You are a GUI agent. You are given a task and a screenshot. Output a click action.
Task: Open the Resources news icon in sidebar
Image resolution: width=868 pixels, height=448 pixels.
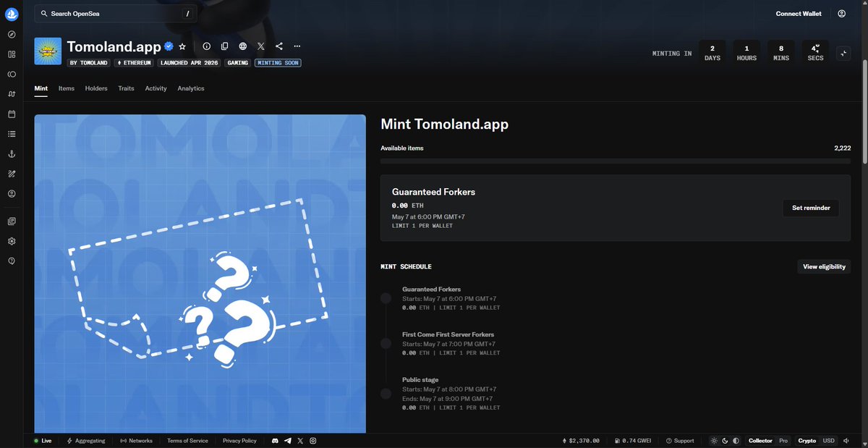[x=12, y=221]
